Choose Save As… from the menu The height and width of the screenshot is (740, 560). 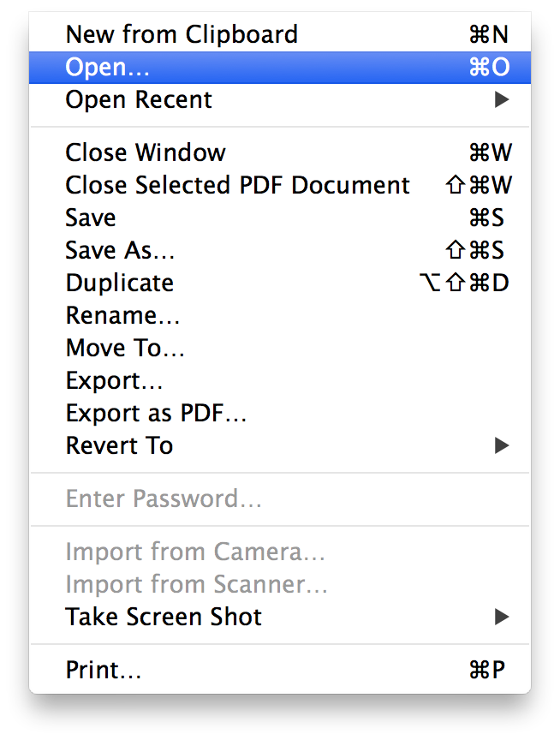coord(120,250)
